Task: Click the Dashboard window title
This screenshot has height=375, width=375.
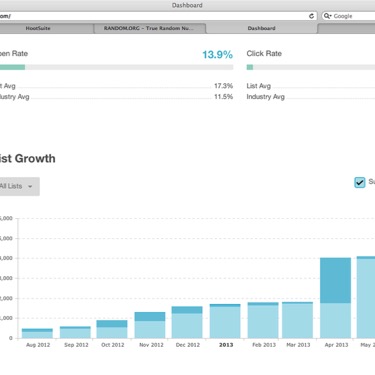Action: point(187,5)
